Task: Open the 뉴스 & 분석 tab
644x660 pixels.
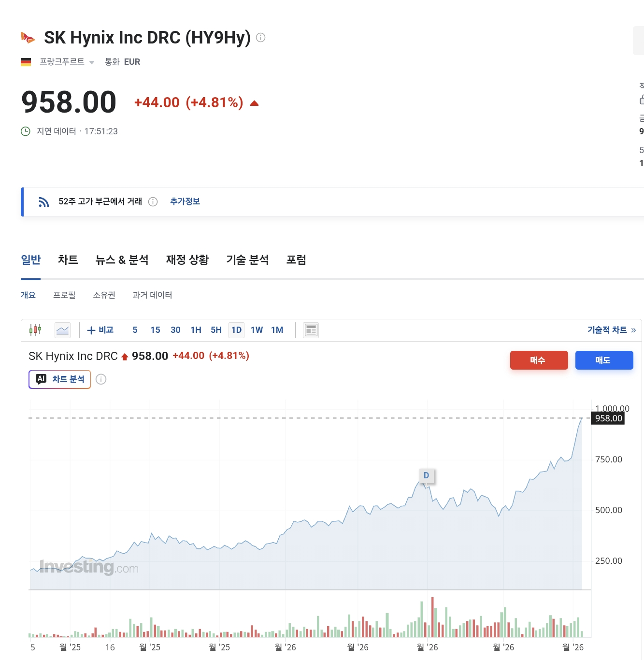Action: point(122,260)
